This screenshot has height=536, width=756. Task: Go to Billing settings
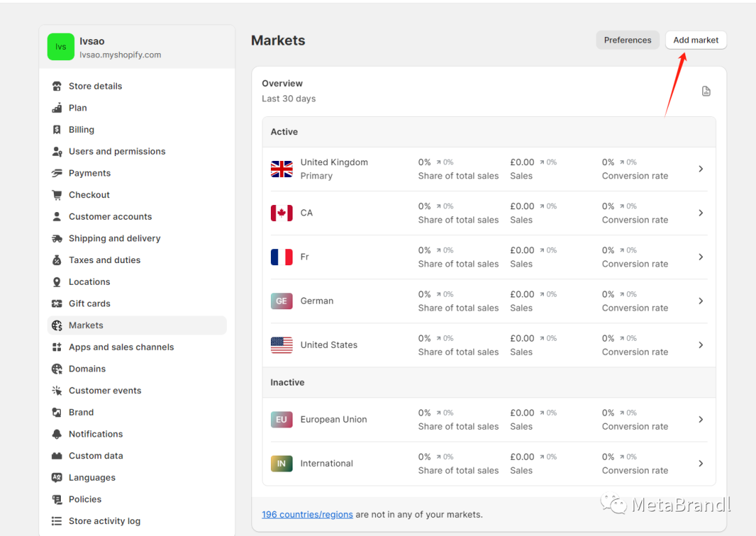click(137, 129)
